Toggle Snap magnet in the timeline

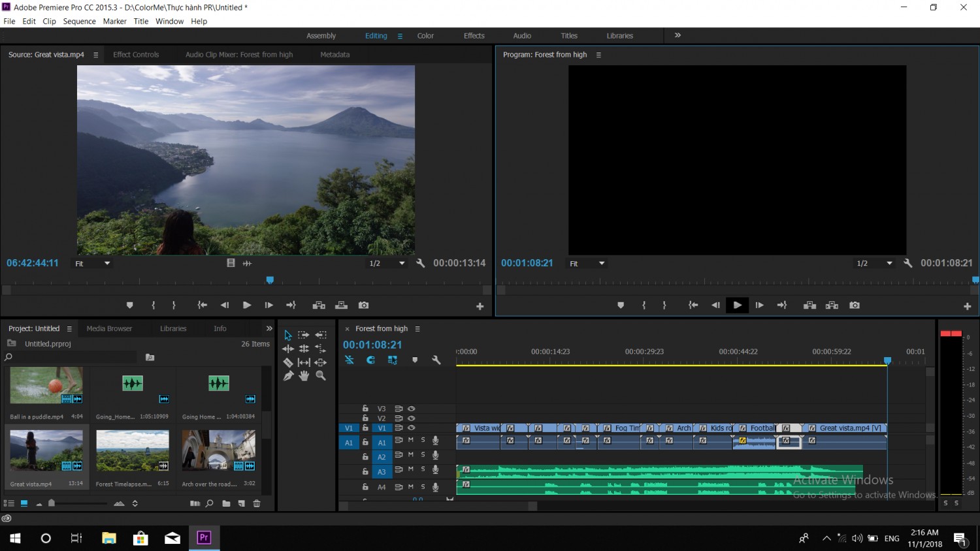[371, 360]
